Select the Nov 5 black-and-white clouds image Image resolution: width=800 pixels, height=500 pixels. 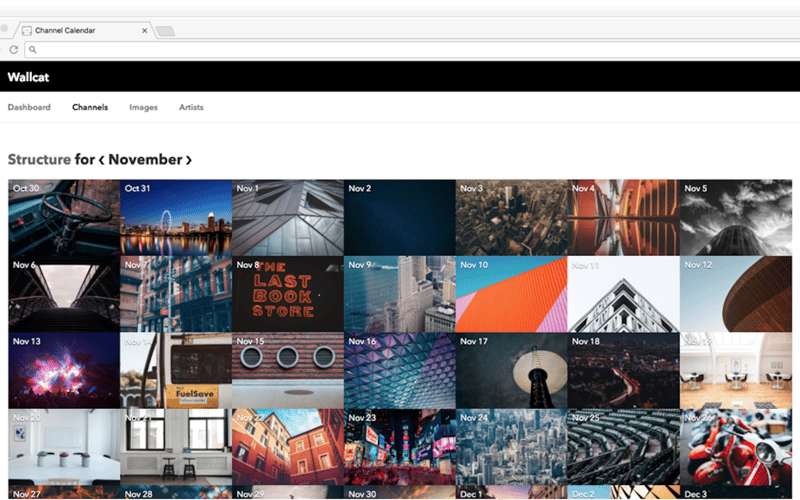coord(736,217)
